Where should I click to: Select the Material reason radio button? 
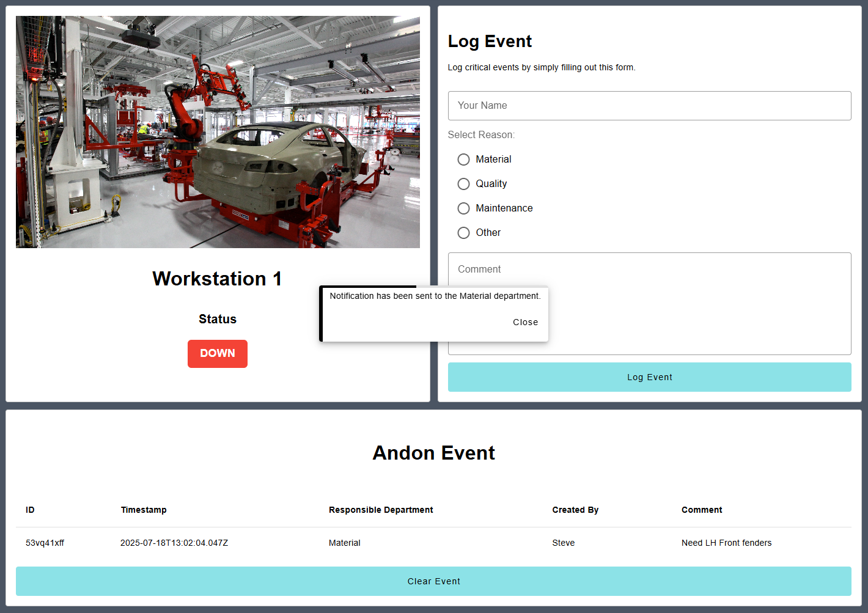[464, 160]
